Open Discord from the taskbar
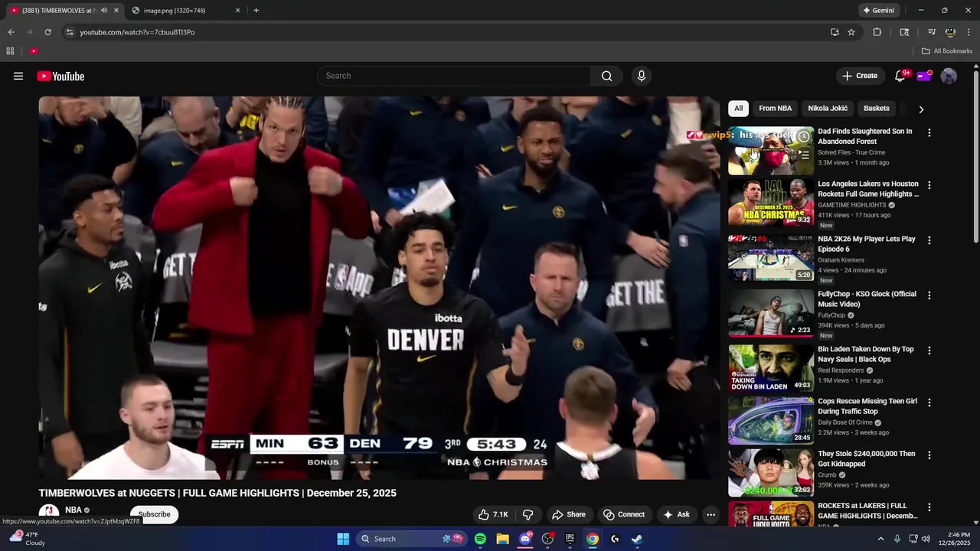The width and height of the screenshot is (980, 551). (525, 539)
